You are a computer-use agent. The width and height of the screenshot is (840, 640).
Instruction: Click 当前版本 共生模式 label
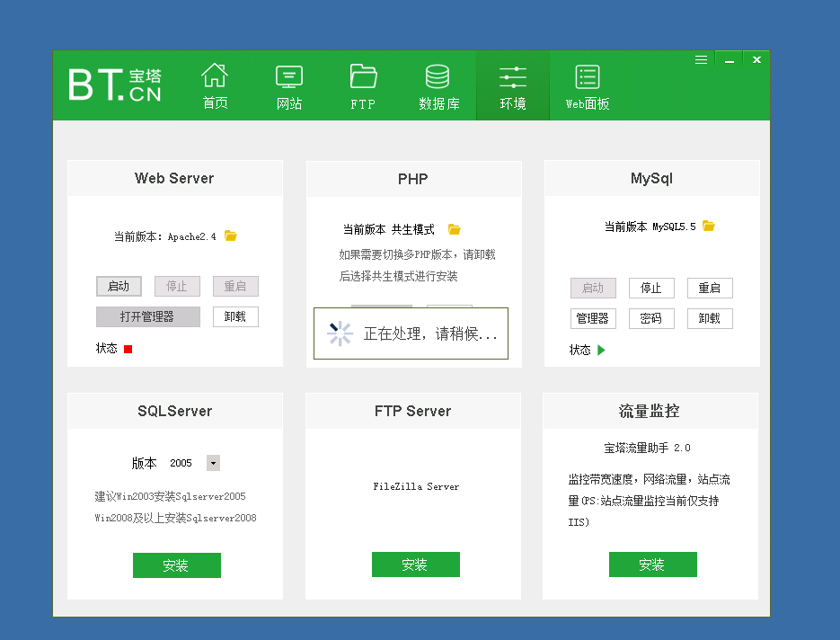(389, 229)
